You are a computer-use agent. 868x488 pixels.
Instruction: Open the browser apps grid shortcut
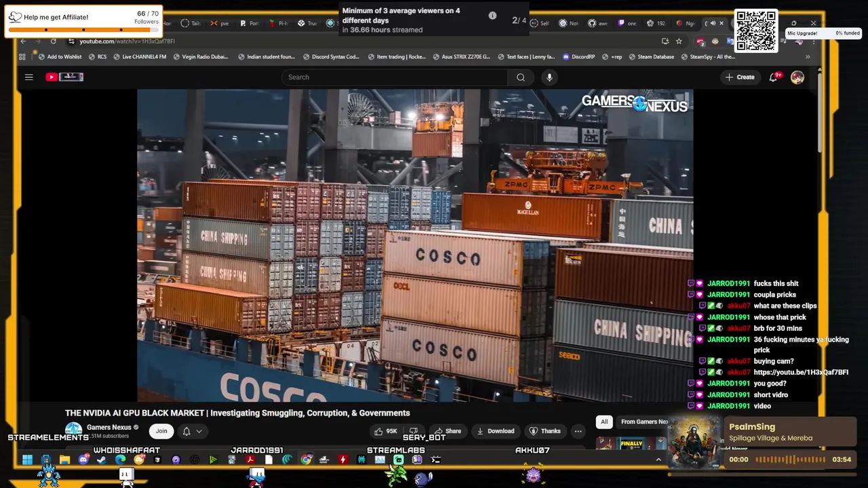pos(22,57)
